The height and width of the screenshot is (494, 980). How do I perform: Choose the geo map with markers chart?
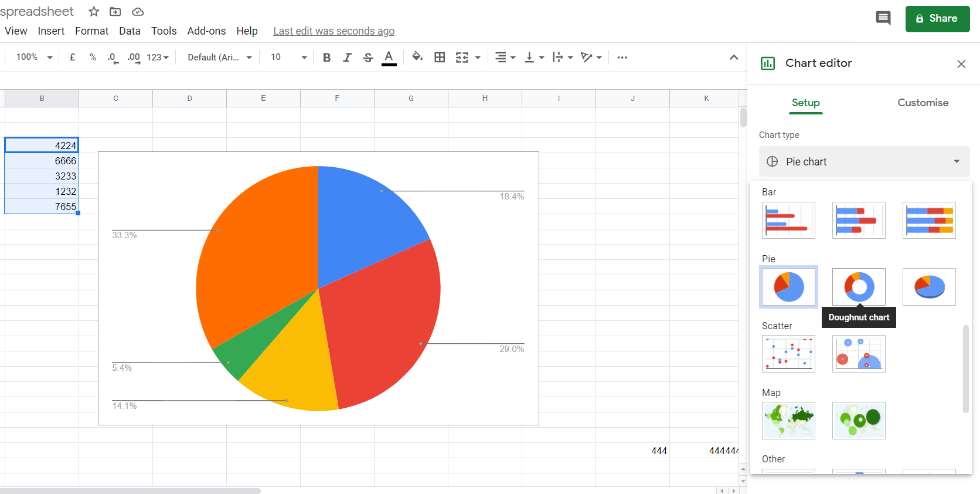coord(859,421)
